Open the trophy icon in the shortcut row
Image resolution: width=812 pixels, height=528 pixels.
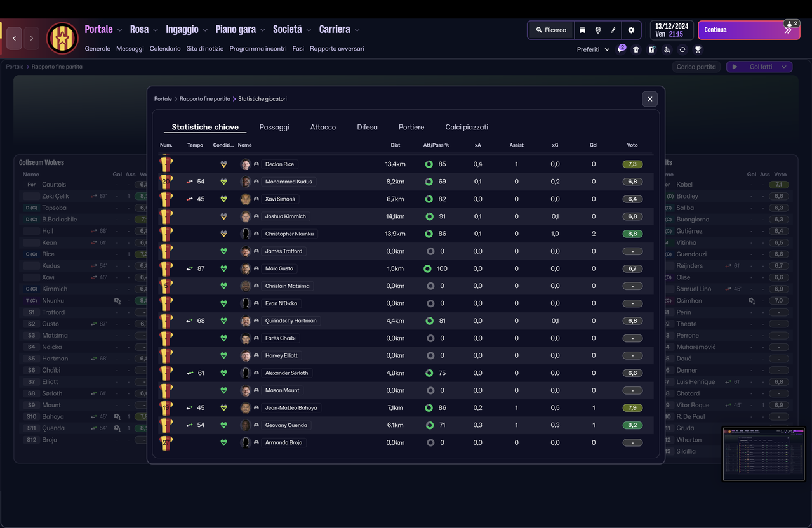(698, 49)
